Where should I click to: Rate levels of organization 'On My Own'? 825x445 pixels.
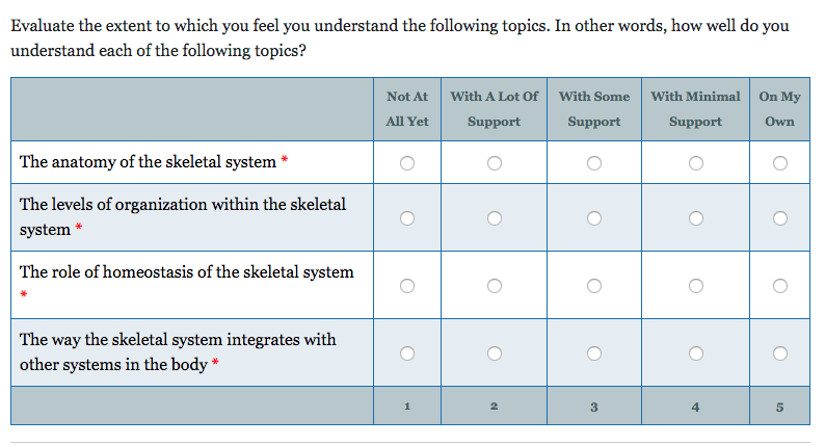click(780, 218)
